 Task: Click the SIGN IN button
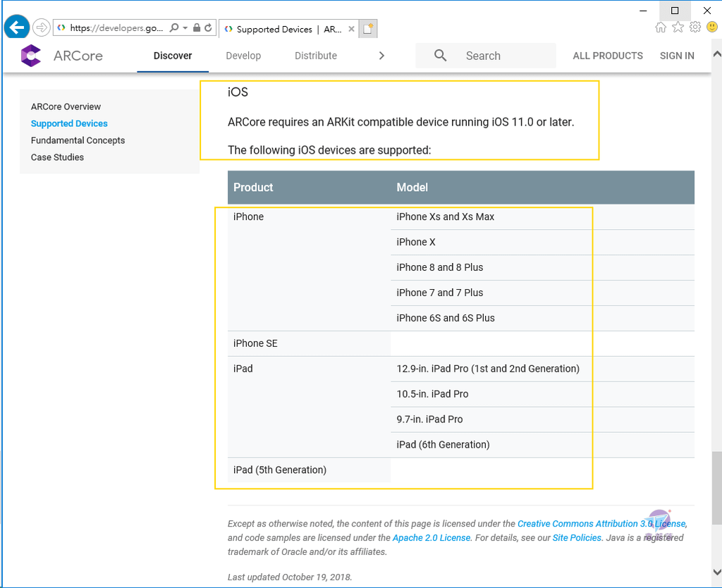(x=677, y=56)
